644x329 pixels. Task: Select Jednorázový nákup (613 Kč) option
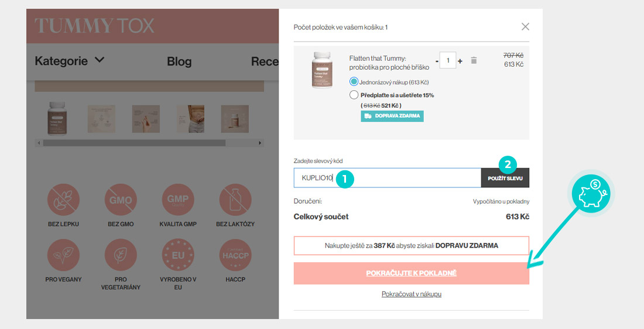[354, 82]
